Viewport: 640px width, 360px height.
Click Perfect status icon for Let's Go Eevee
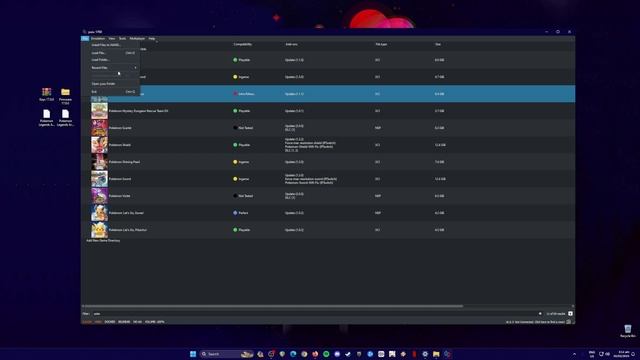pos(235,213)
